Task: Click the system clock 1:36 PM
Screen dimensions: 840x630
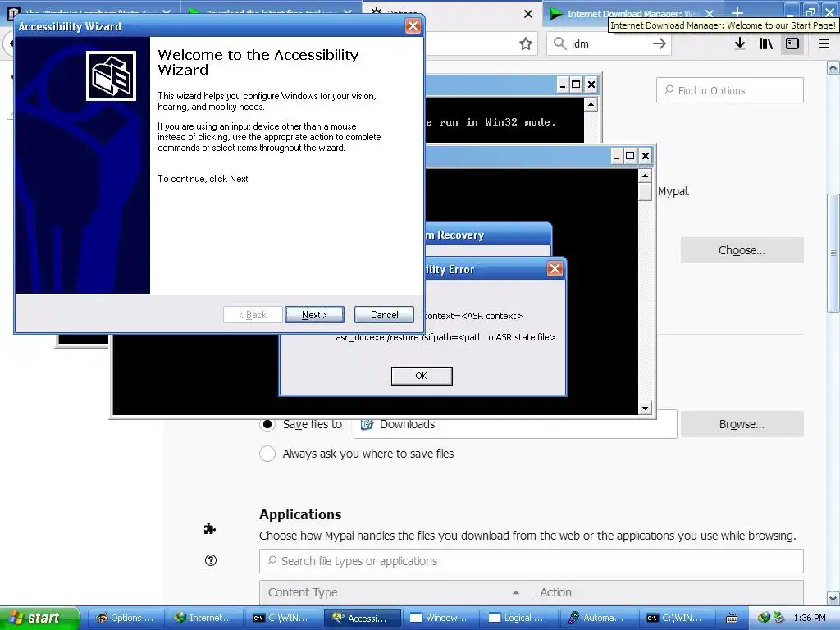Action: [810, 619]
